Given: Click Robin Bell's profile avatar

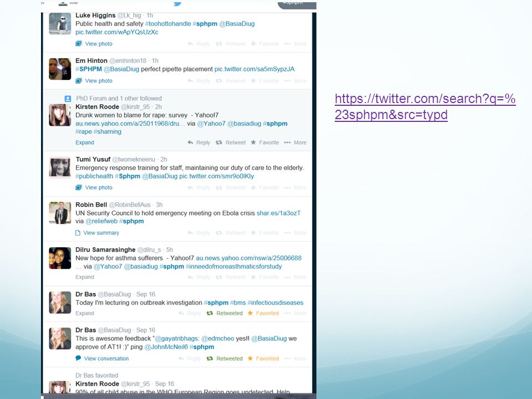Looking at the screenshot, I should point(60,213).
